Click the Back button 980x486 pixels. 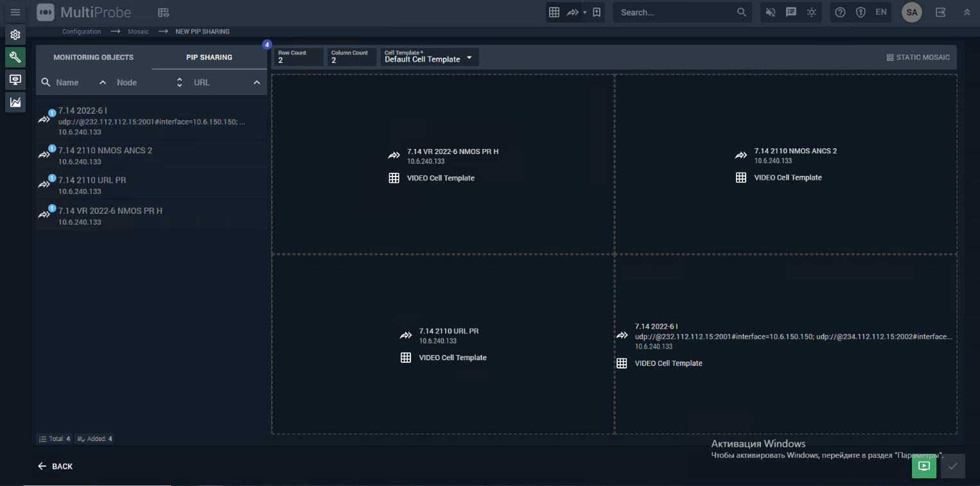[55, 466]
